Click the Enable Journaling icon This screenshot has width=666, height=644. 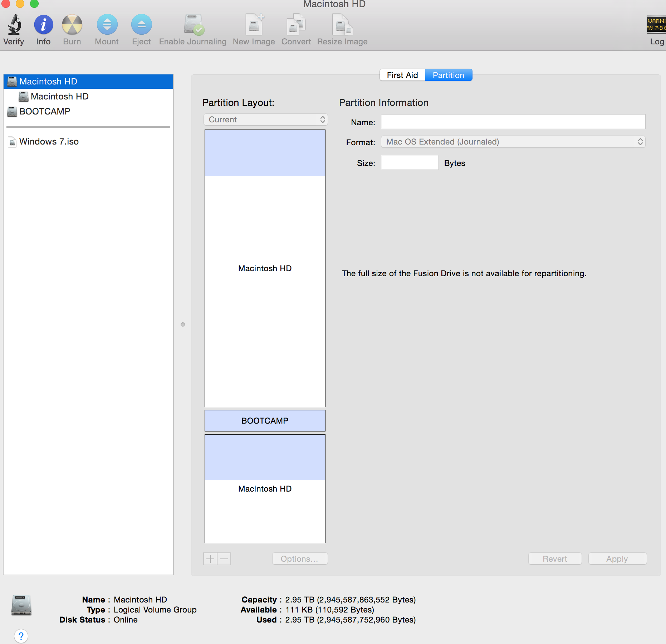(x=194, y=25)
